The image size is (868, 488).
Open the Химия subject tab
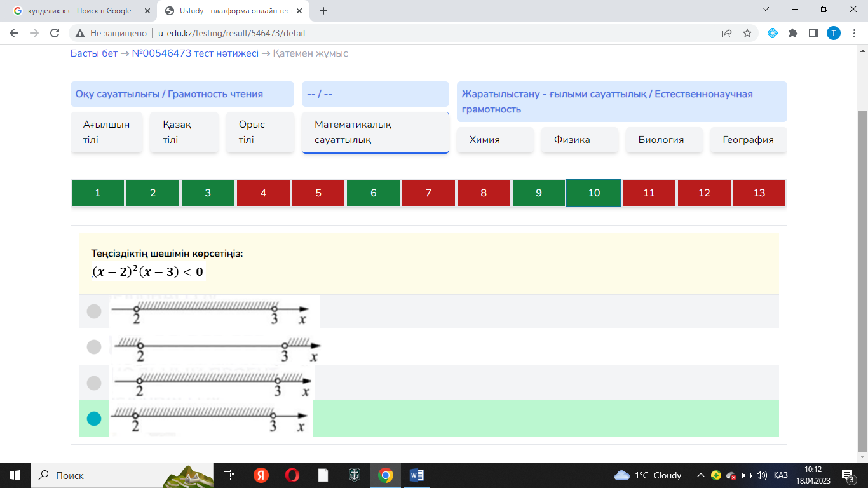click(x=495, y=140)
